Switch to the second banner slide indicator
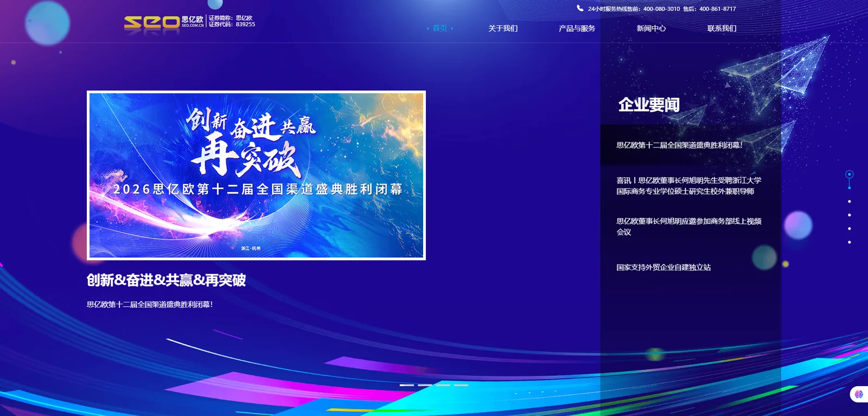Image resolution: width=868 pixels, height=416 pixels. click(x=425, y=385)
